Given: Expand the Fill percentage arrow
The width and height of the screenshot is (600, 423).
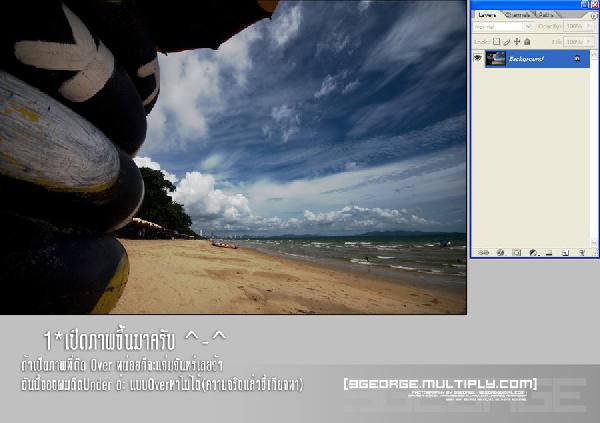Looking at the screenshot, I should coord(590,42).
